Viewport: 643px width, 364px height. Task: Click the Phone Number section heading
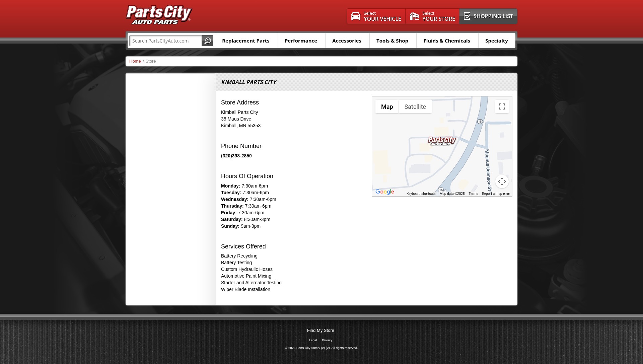[x=241, y=146]
